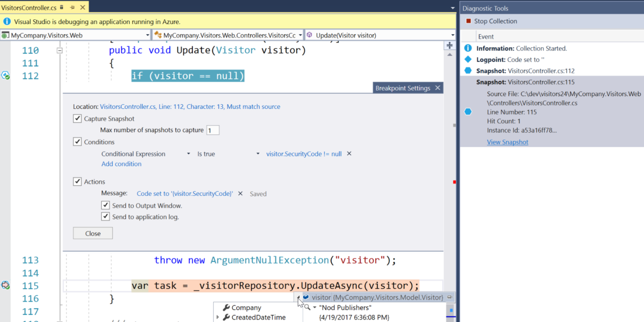Open the View Snapshot link
The height and width of the screenshot is (322, 644).
click(507, 142)
